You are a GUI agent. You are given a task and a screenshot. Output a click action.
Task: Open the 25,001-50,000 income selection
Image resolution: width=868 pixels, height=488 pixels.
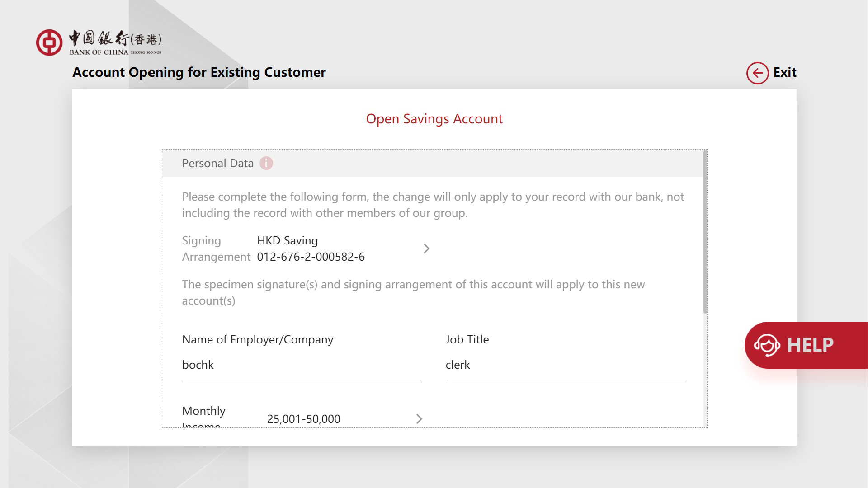(x=303, y=419)
